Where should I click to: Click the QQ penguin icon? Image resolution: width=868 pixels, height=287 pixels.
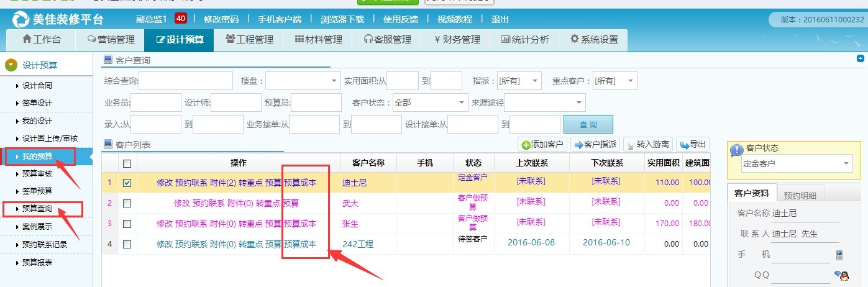840,275
